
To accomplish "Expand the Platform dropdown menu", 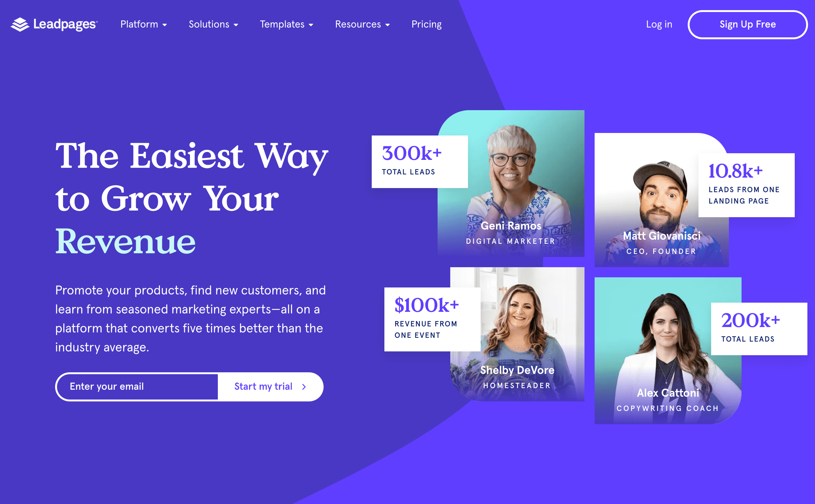I will click(143, 24).
